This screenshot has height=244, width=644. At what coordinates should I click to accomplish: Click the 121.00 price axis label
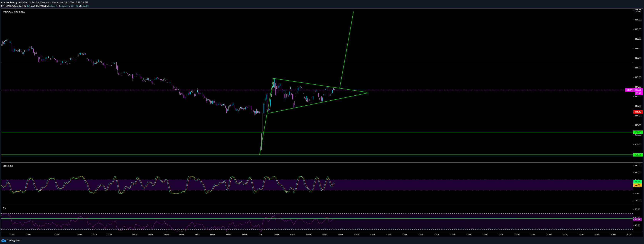click(638, 20)
